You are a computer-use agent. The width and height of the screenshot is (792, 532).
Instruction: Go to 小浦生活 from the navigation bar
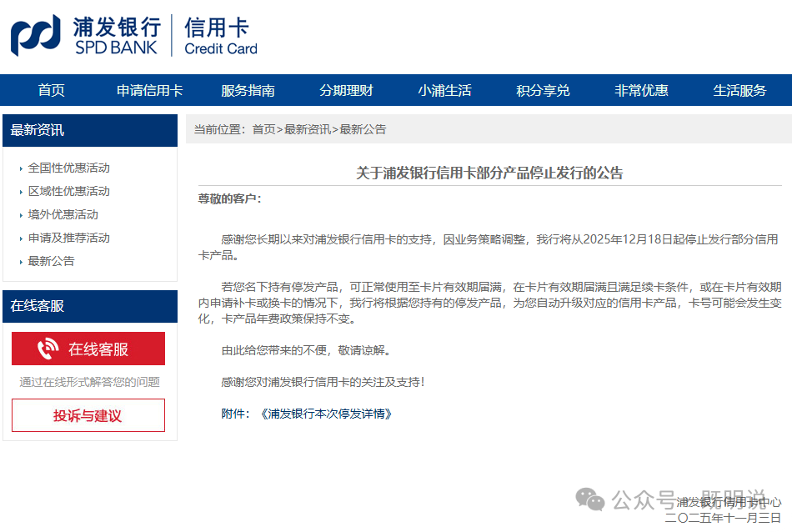point(445,91)
